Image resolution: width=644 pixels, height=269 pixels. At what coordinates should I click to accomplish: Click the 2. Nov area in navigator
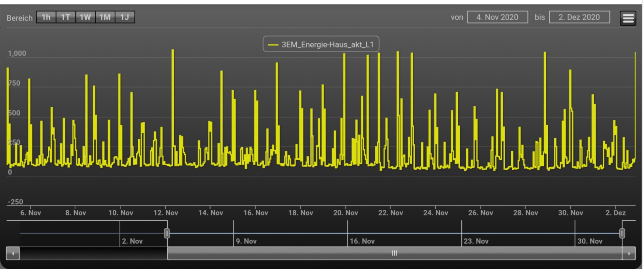132,241
